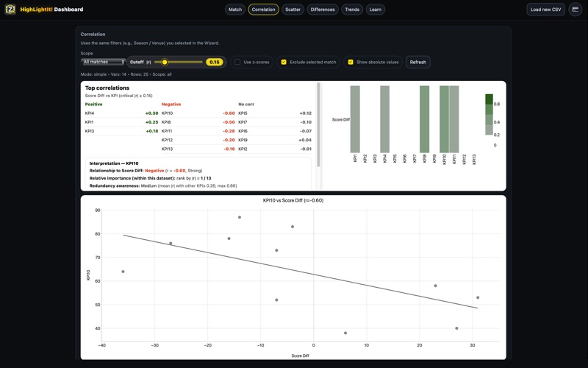Select KPI12 row with -0.20
The width and height of the screenshot is (588, 368).
(198, 140)
